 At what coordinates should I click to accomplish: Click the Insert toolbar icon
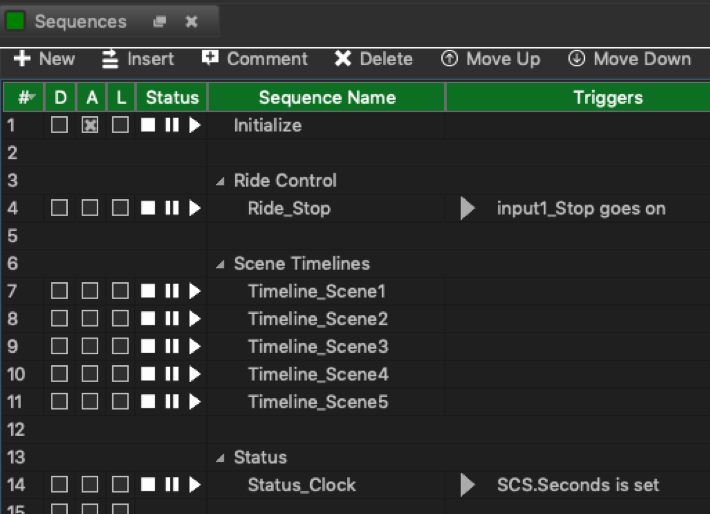coord(110,59)
